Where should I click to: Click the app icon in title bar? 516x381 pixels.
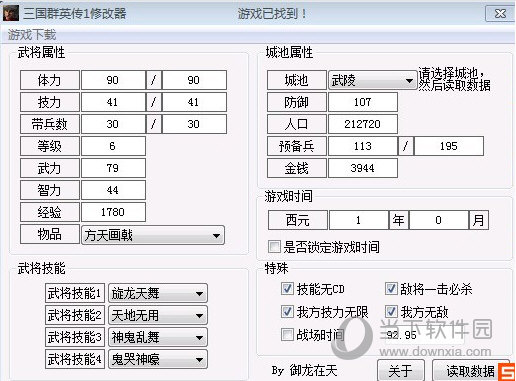pos(11,13)
